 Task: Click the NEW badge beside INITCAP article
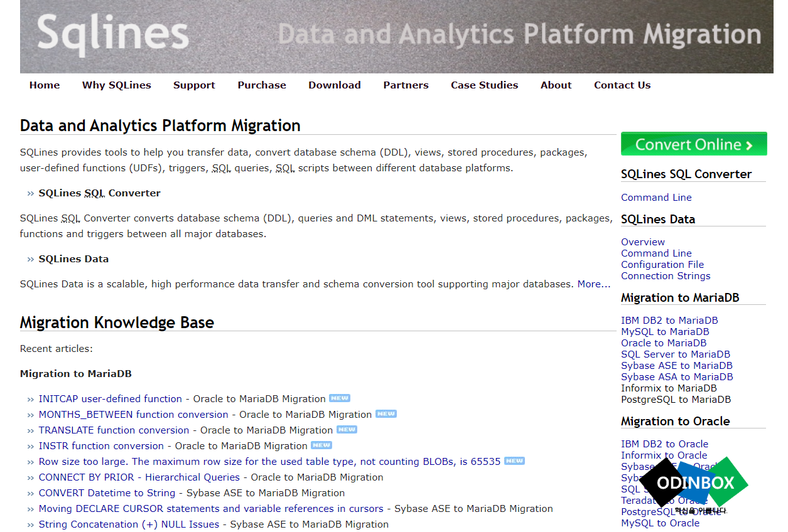[340, 398]
